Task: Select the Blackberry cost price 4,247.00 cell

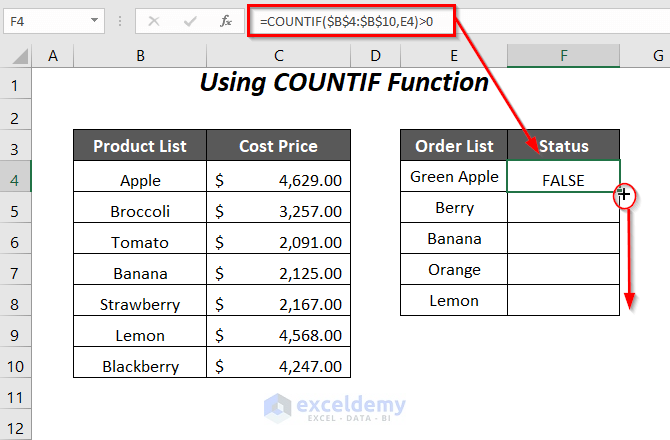Action: [x=278, y=366]
